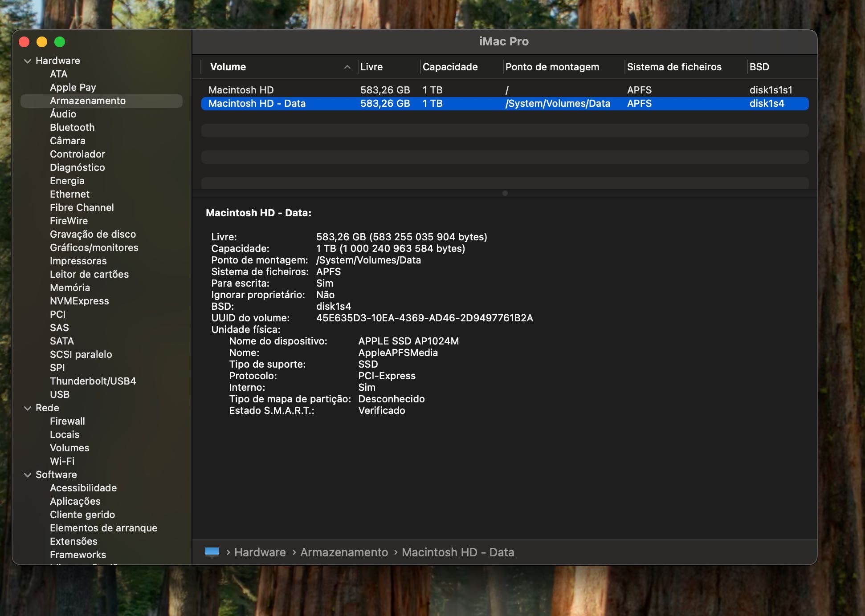Click disk1s1s1 BSD cell
This screenshot has height=616, width=865.
click(x=771, y=90)
